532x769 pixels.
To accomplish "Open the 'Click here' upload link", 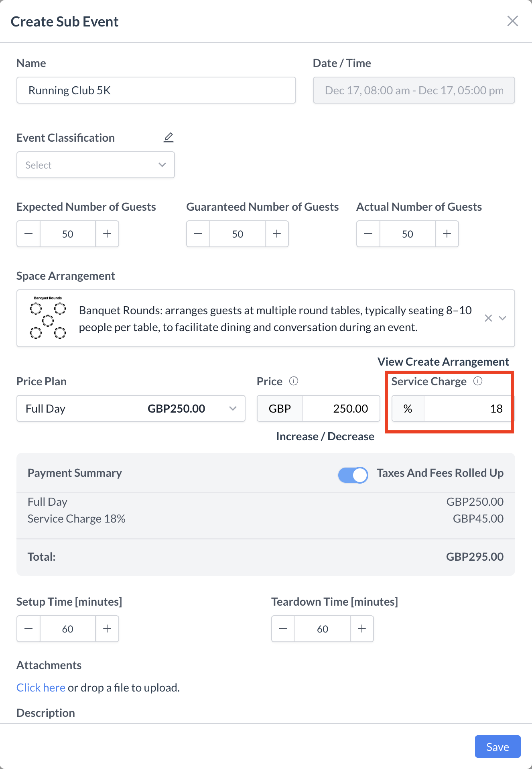I will pos(41,688).
